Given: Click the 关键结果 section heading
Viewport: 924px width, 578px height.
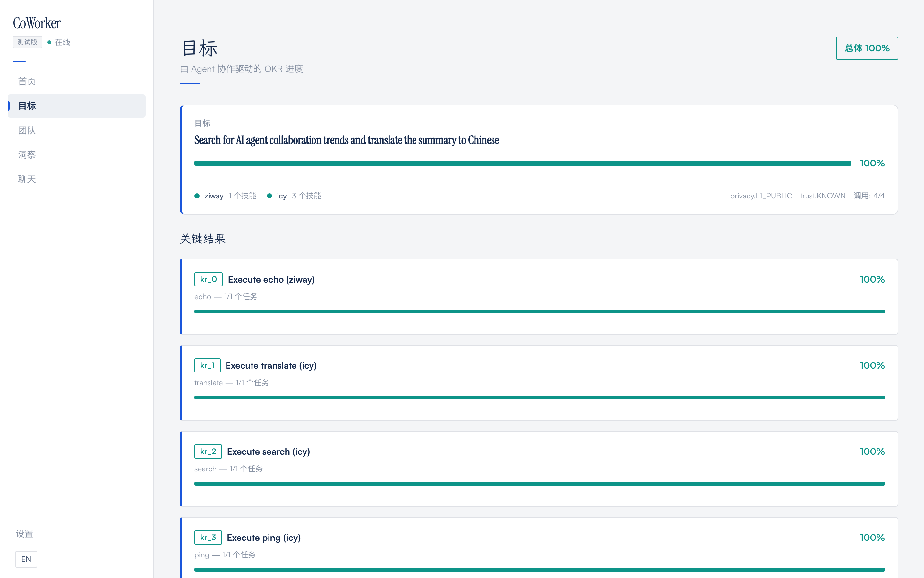Looking at the screenshot, I should (203, 239).
